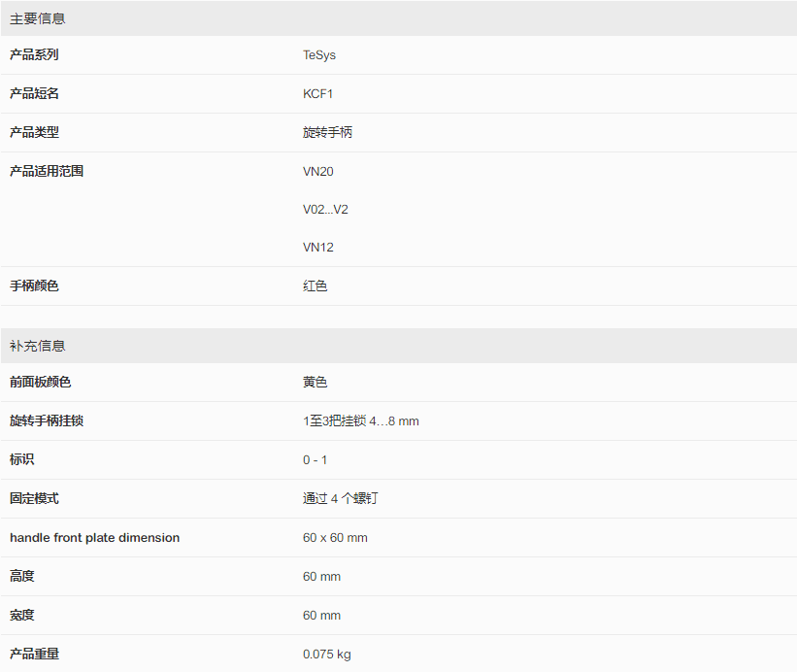Select the 旋转手柄 product type value

pos(327,132)
